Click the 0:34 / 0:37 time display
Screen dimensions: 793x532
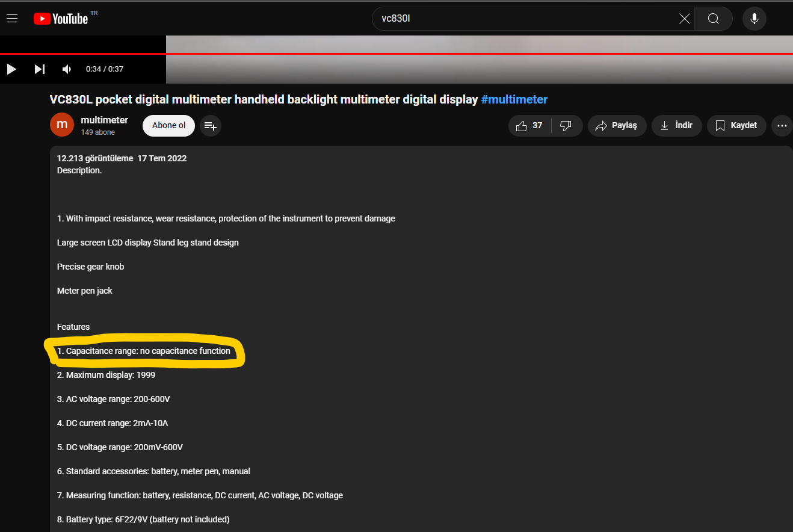(105, 69)
